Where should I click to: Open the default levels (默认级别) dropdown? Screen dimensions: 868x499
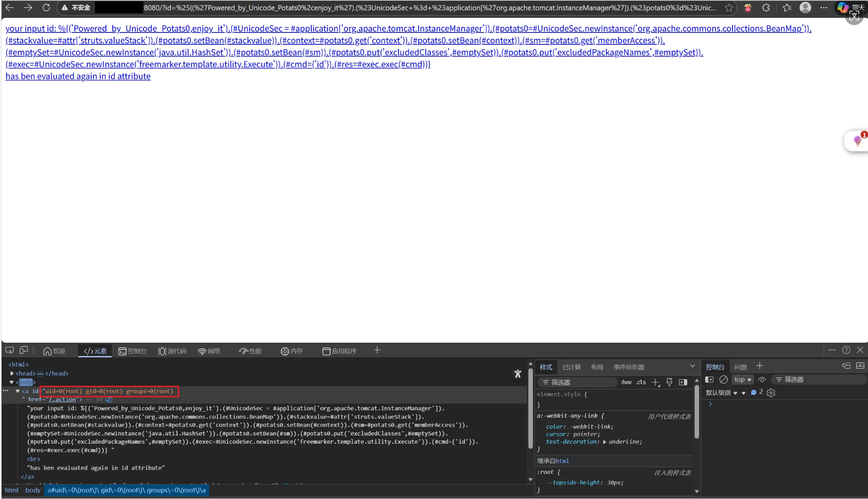click(x=722, y=393)
